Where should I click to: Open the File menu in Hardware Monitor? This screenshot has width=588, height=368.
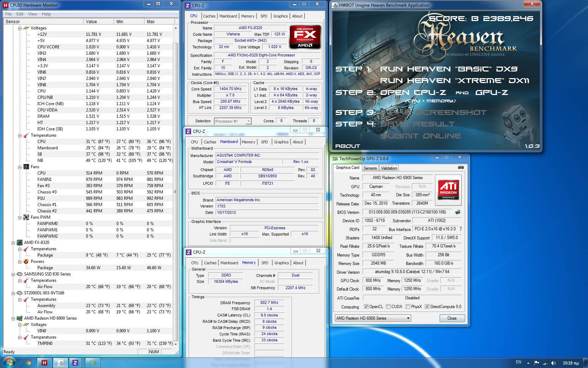8,14
